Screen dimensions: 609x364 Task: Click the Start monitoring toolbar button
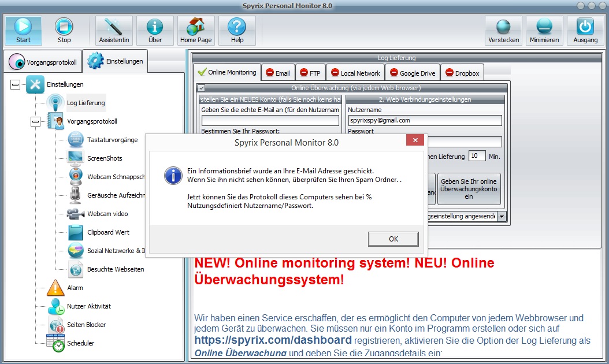pyautogui.click(x=23, y=30)
